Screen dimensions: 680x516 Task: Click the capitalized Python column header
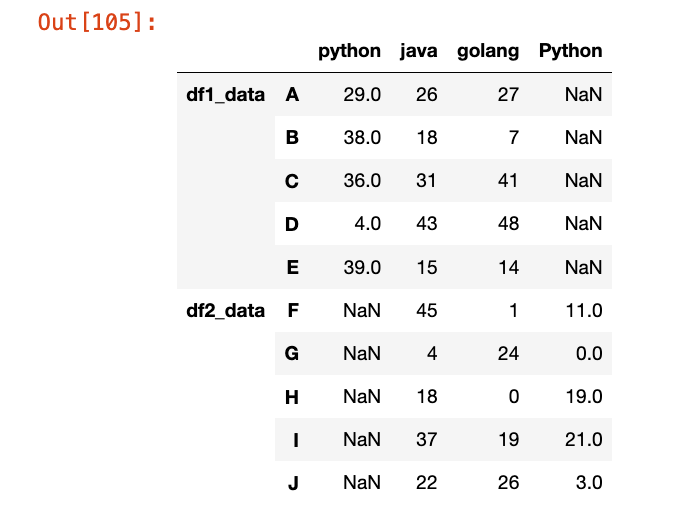pos(570,51)
